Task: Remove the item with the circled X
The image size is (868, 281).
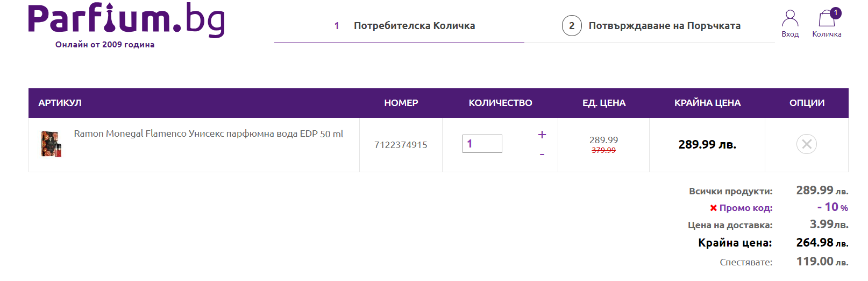Action: [x=806, y=144]
